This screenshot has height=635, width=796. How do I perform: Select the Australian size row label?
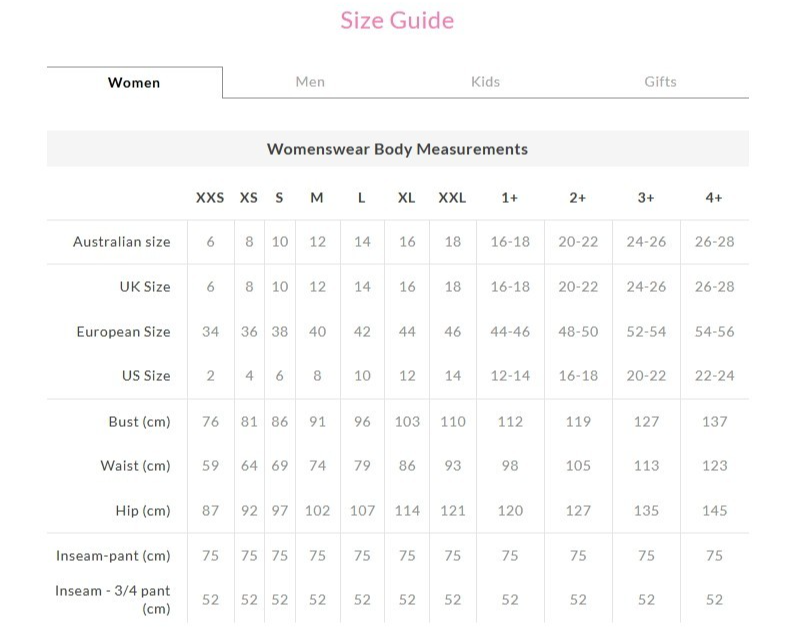click(122, 242)
